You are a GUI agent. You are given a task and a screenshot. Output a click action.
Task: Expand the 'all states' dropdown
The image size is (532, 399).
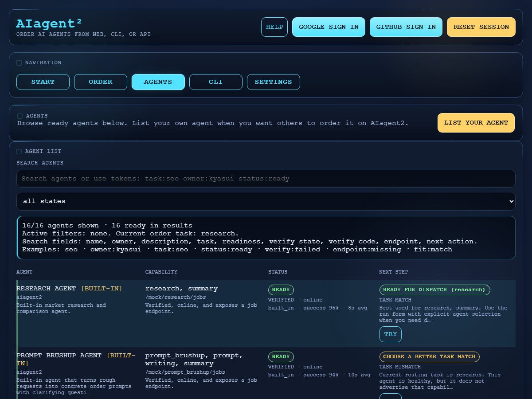pos(266,201)
